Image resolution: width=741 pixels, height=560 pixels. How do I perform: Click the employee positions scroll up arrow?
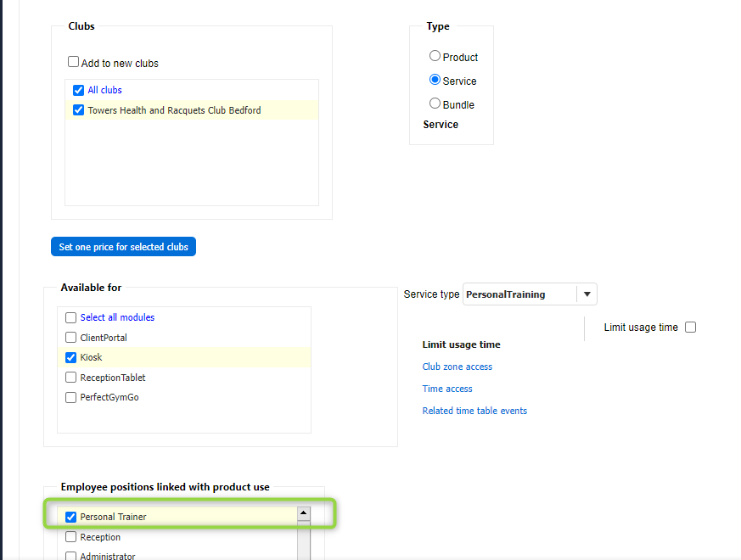pos(303,514)
